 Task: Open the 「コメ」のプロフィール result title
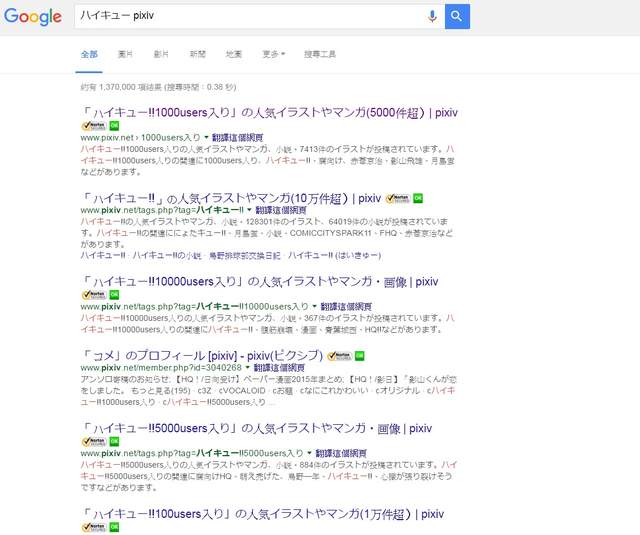pos(202,355)
